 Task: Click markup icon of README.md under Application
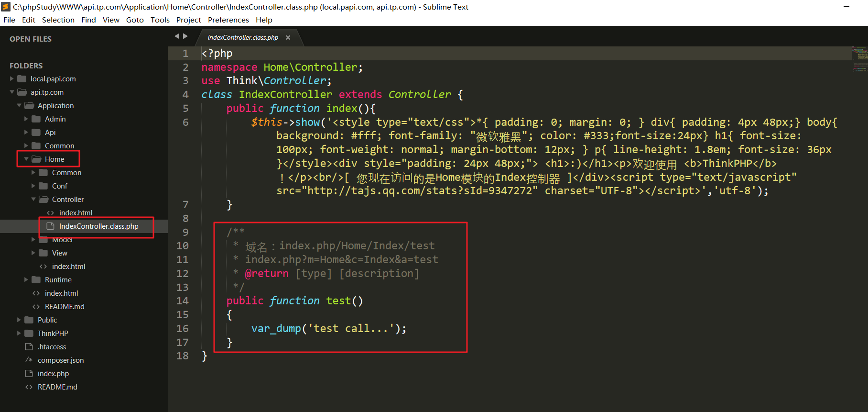36,307
